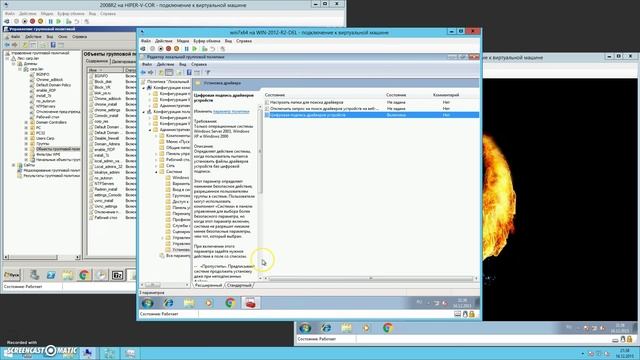Viewport: 640px width, 360px height.
Task: Click Back arrow in local policy editor toolbar
Action: 143,73
